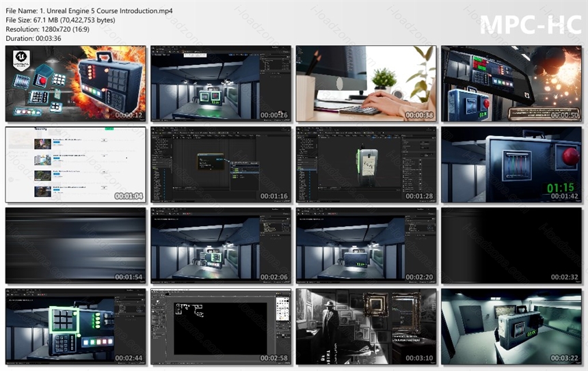Select the detective gallery thumbnail at 00:03:10
The width and height of the screenshot is (588, 371).
(x=366, y=327)
